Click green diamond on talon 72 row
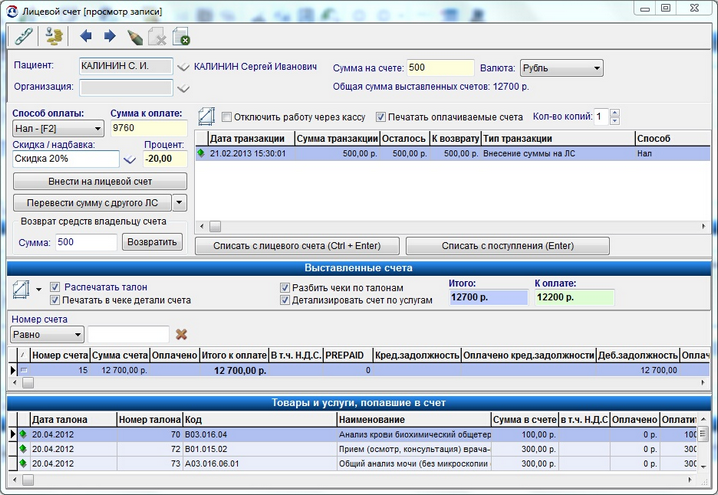The width and height of the screenshot is (718, 495). (23, 449)
